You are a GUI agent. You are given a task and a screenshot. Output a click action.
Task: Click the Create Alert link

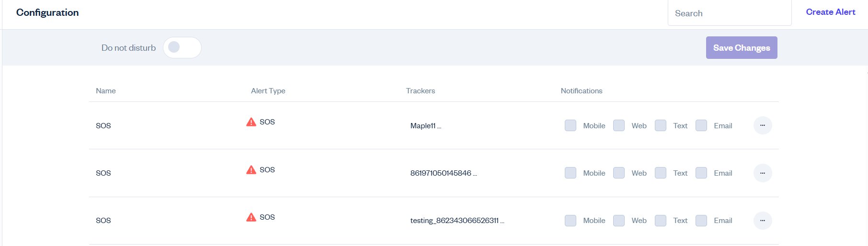pos(830,12)
